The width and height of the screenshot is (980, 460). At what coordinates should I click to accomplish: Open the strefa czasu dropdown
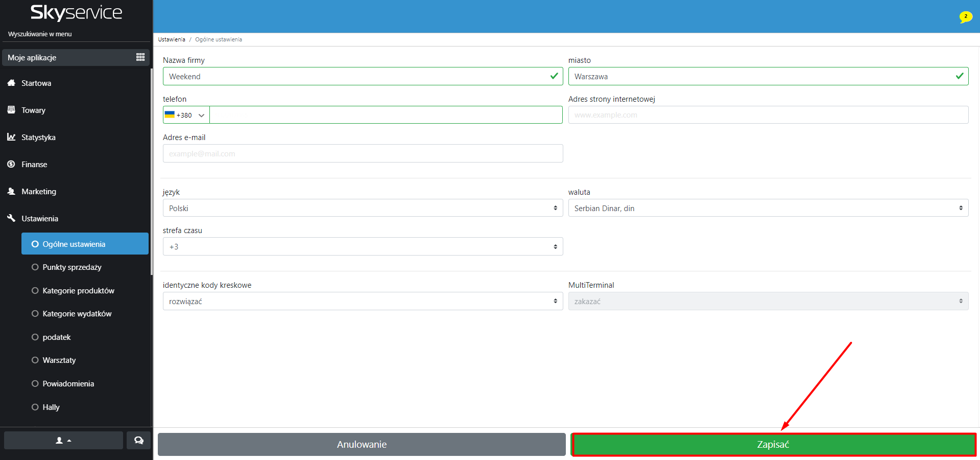[363, 246]
